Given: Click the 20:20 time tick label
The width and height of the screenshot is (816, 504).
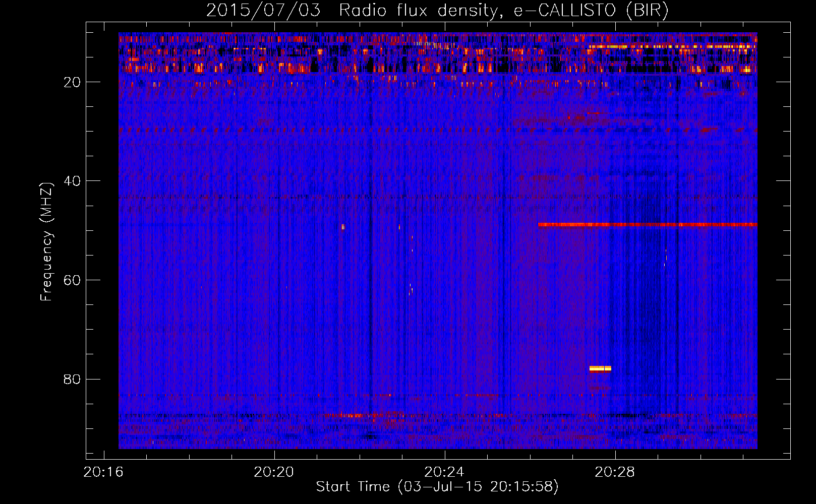Looking at the screenshot, I should [274, 472].
